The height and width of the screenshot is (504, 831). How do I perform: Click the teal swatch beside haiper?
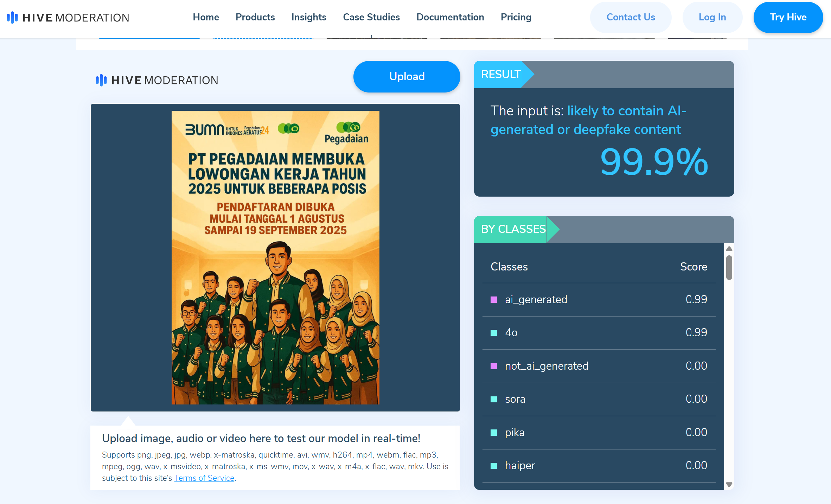tap(494, 466)
